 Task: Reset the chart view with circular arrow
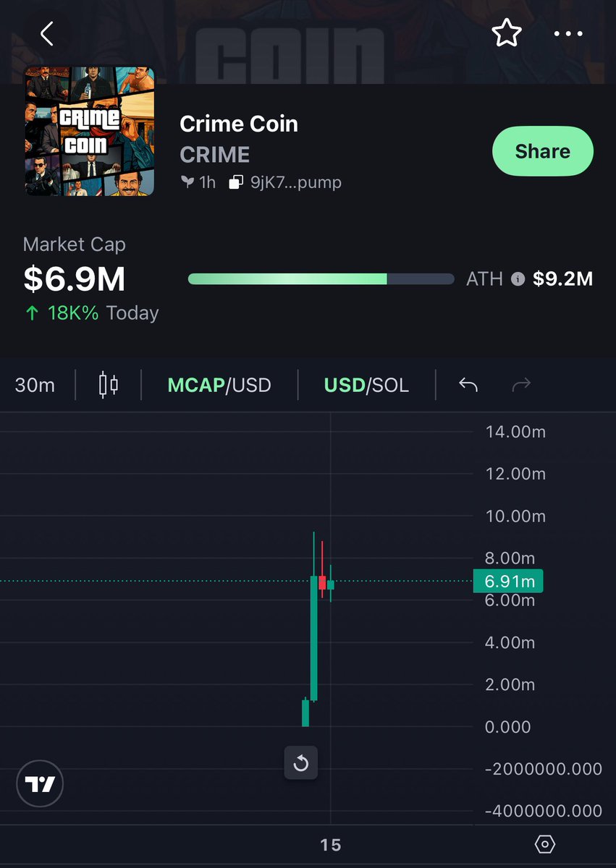coord(300,763)
